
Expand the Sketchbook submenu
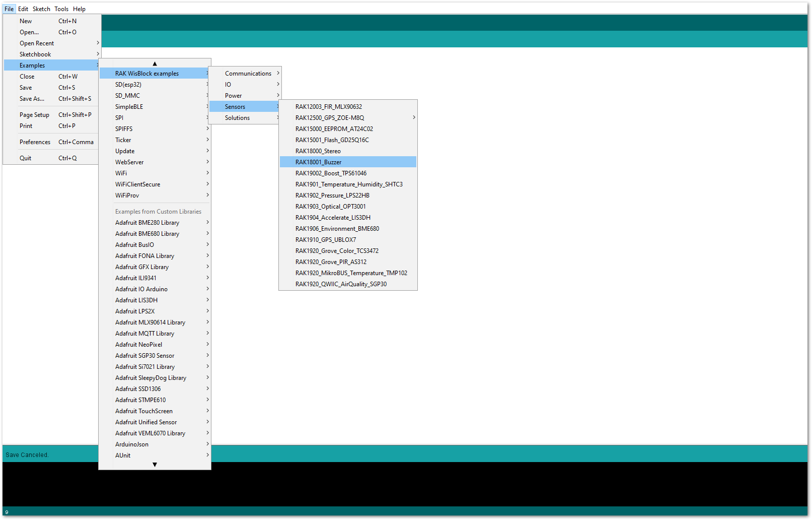pos(51,54)
